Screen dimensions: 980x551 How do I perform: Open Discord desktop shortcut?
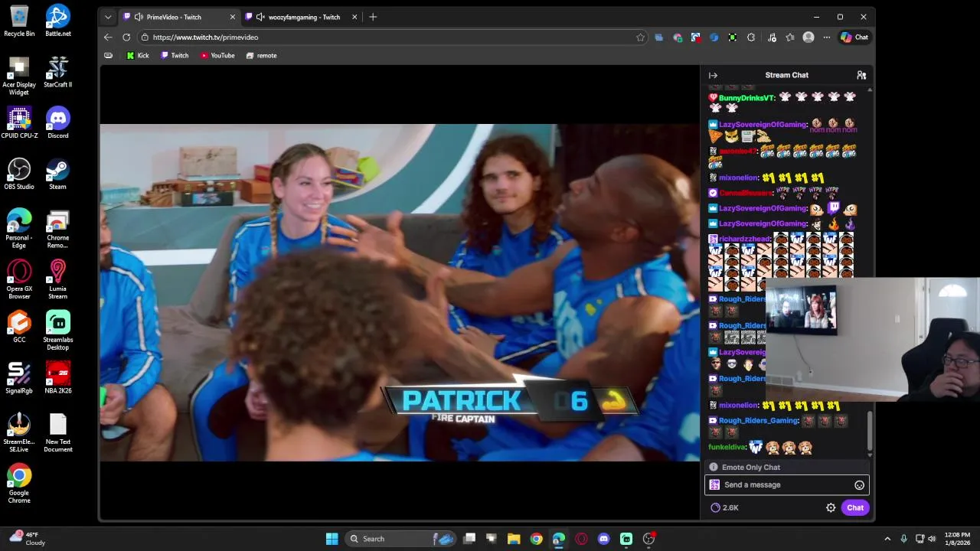click(x=58, y=123)
